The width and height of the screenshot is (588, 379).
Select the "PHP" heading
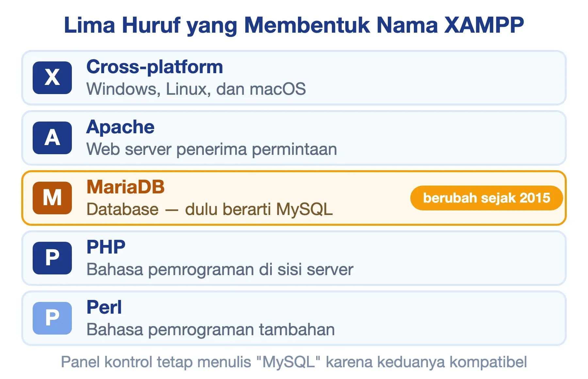(106, 247)
